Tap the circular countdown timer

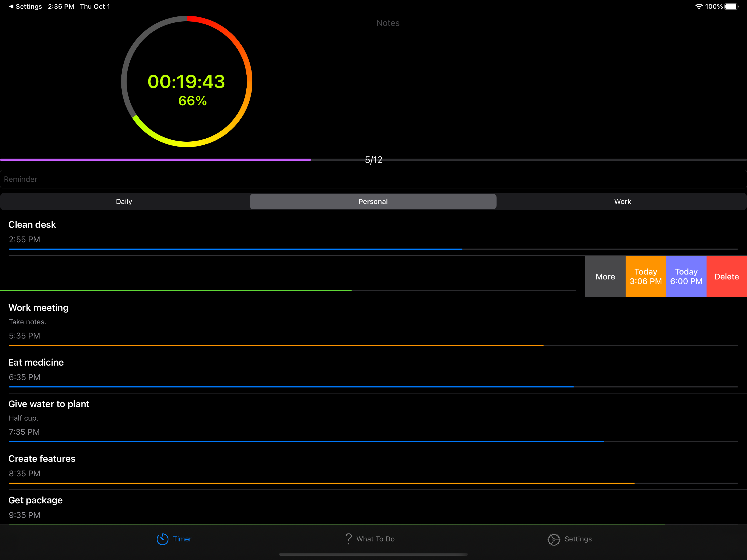click(187, 81)
